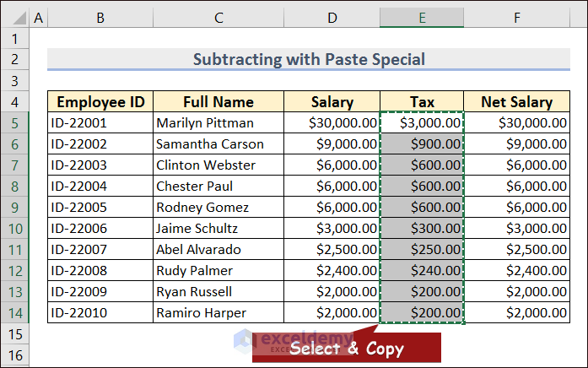Select Marilyn Pittman's name cell

coord(218,123)
